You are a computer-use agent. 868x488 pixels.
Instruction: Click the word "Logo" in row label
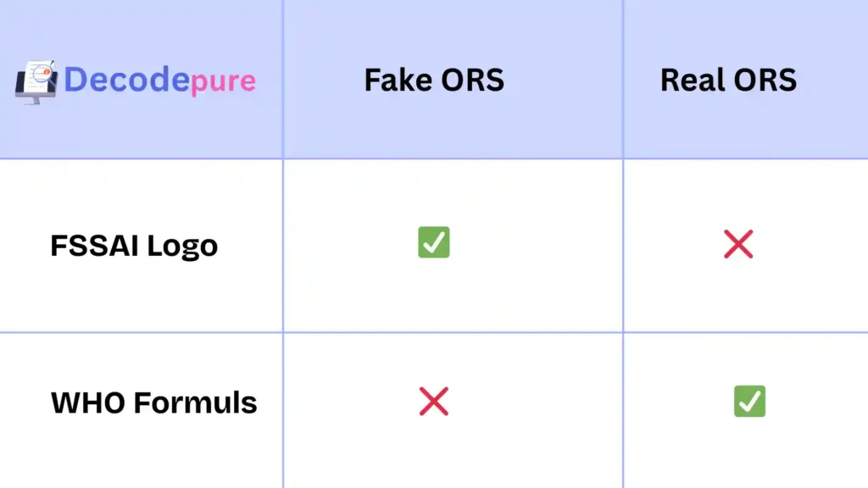pyautogui.click(x=182, y=247)
